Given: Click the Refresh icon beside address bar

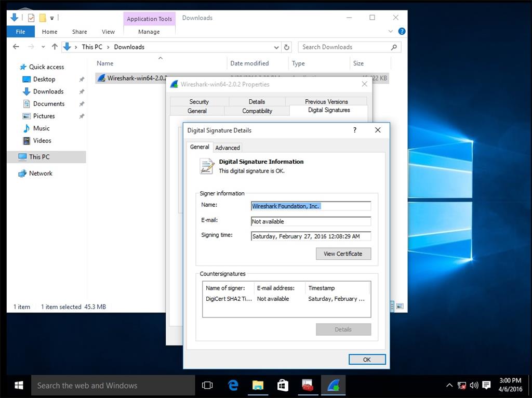Looking at the screenshot, I should [x=287, y=47].
